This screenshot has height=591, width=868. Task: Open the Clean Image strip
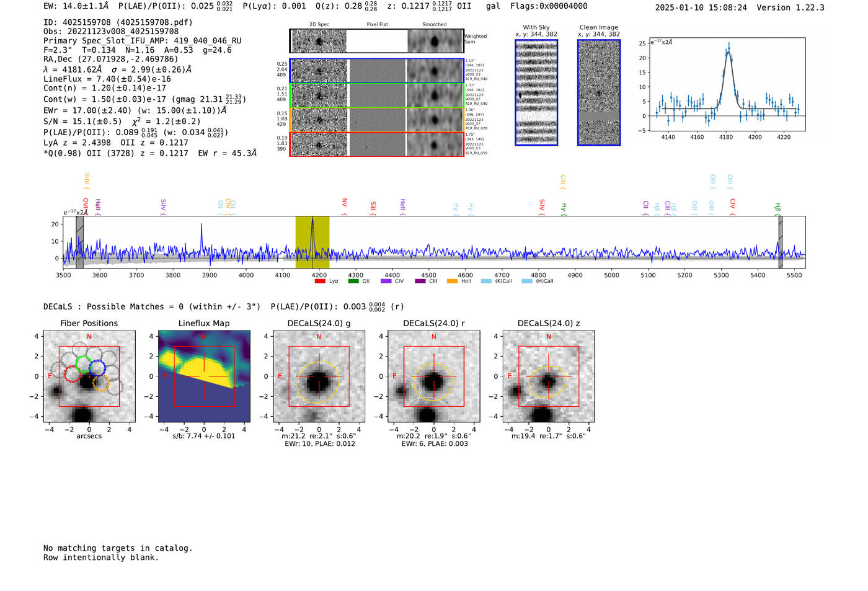pyautogui.click(x=599, y=92)
